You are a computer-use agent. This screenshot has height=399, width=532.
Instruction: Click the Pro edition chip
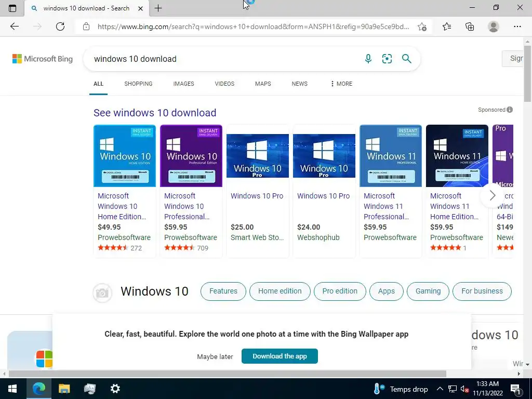340,291
